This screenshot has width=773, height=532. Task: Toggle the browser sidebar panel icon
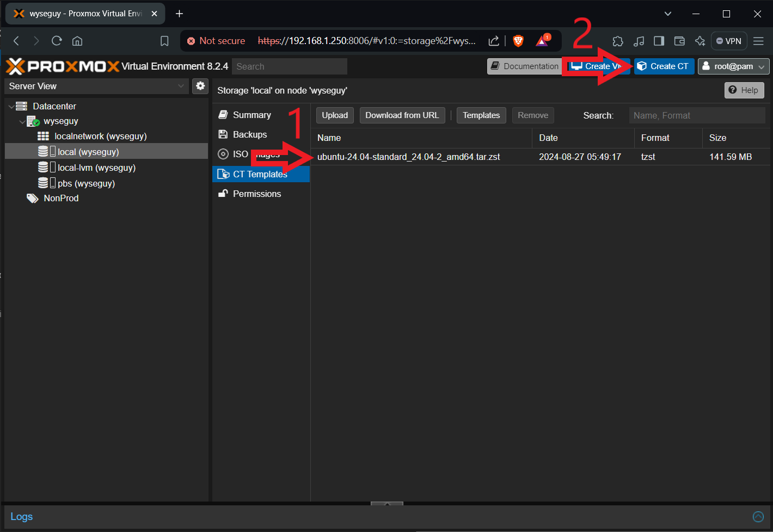pos(659,41)
